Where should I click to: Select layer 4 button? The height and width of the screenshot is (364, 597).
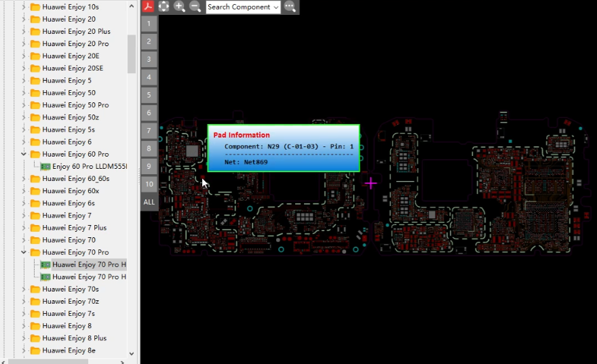[x=149, y=77]
